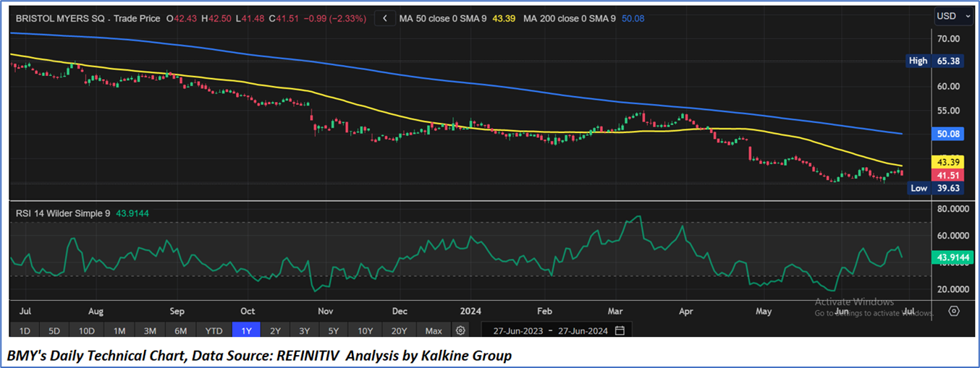Image resolution: width=980 pixels, height=368 pixels.
Task: Choose the 10Y time range
Action: (365, 330)
